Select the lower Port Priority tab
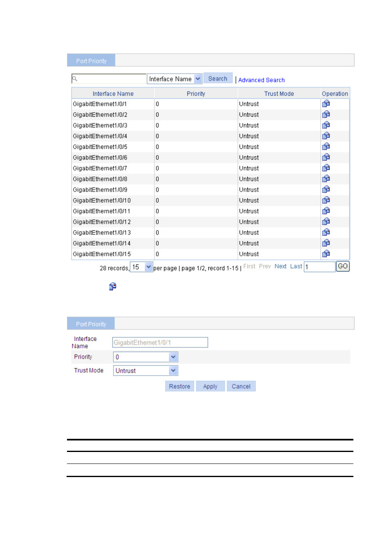This screenshot has width=392, height=533. coord(91,324)
